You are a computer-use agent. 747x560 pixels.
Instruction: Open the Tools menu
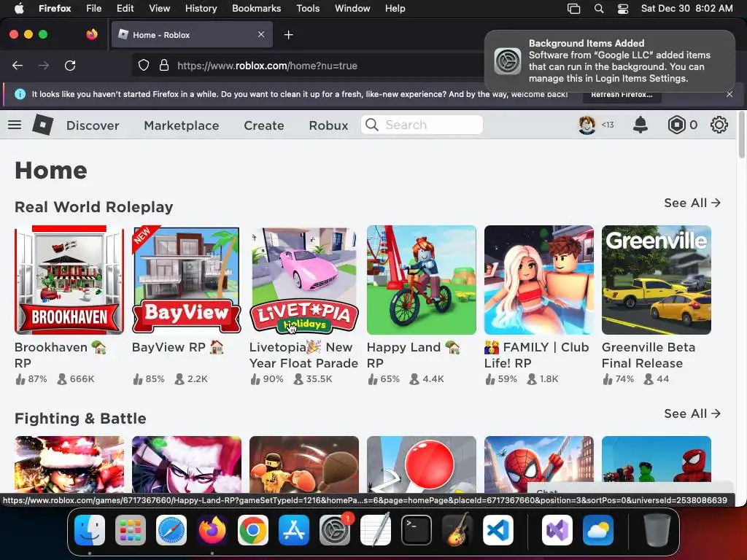coord(308,9)
